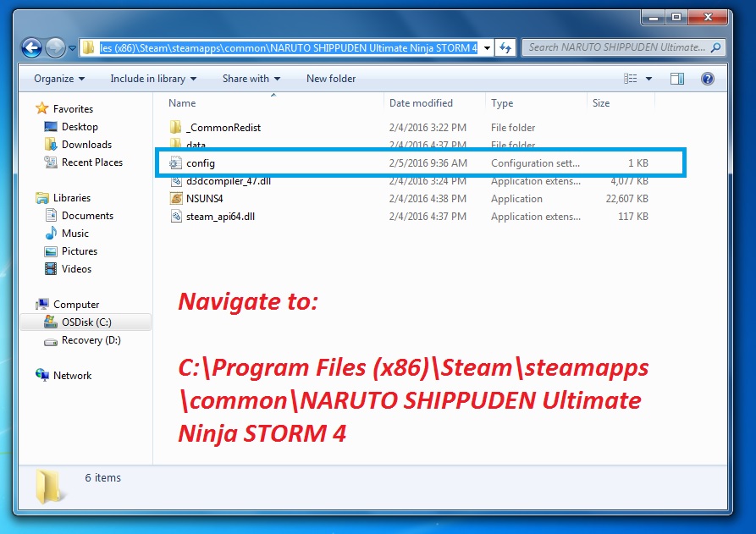Open the Organize menu
756x534 pixels.
59,79
